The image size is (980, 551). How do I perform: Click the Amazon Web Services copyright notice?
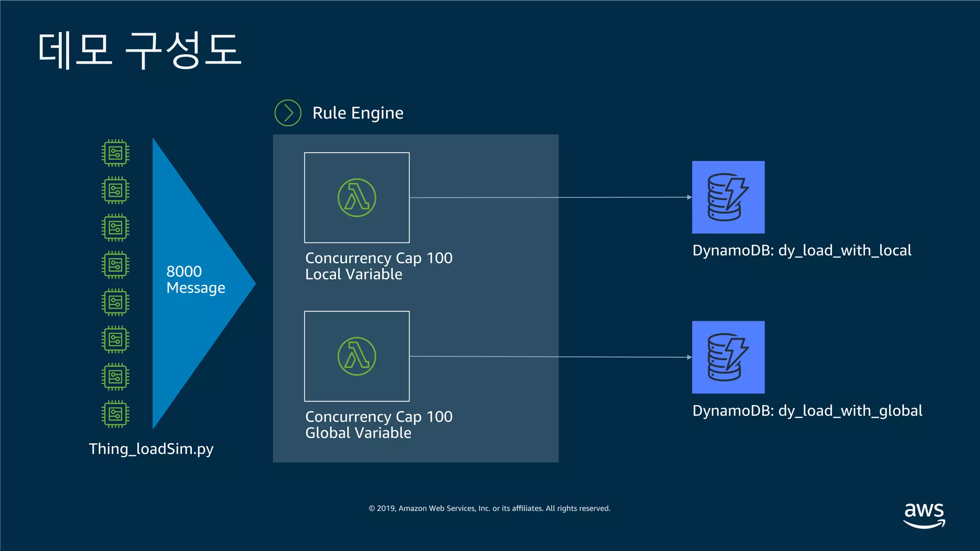pyautogui.click(x=489, y=508)
